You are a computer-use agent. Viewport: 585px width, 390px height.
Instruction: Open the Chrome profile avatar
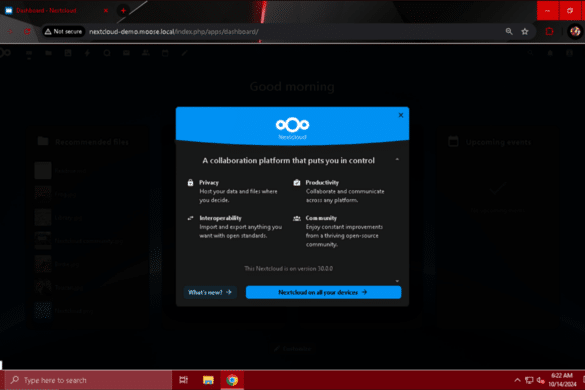click(x=575, y=32)
